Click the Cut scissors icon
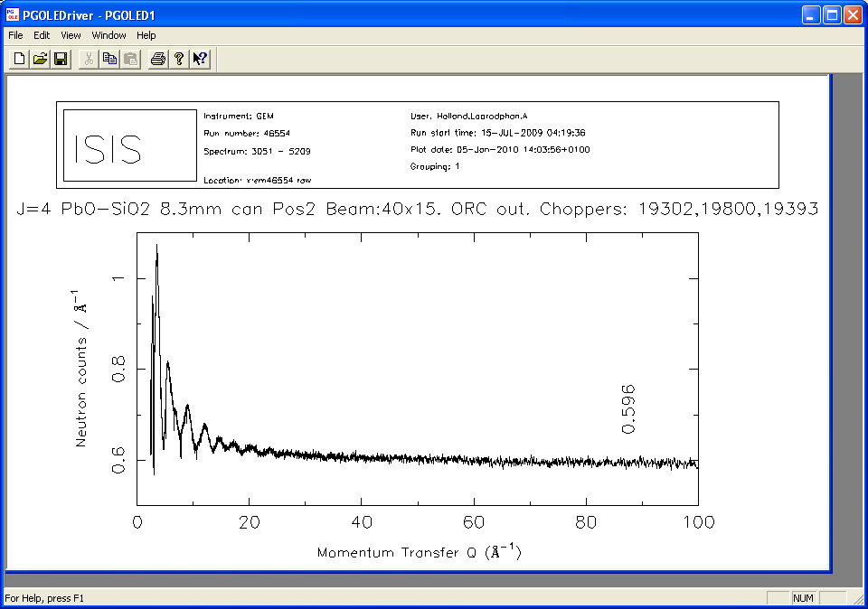 click(89, 59)
